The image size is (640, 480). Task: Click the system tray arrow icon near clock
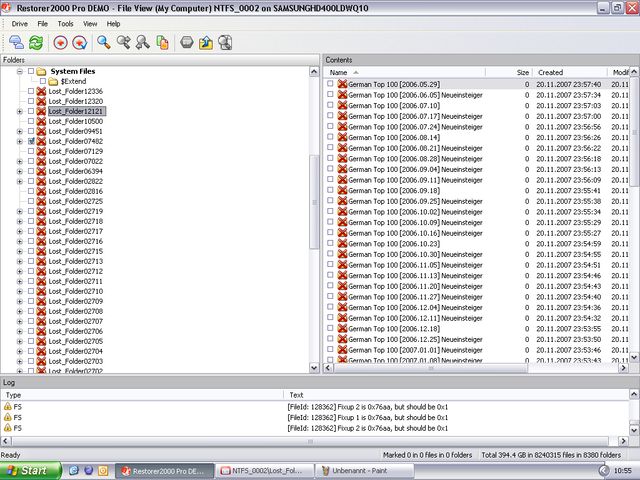(604, 471)
